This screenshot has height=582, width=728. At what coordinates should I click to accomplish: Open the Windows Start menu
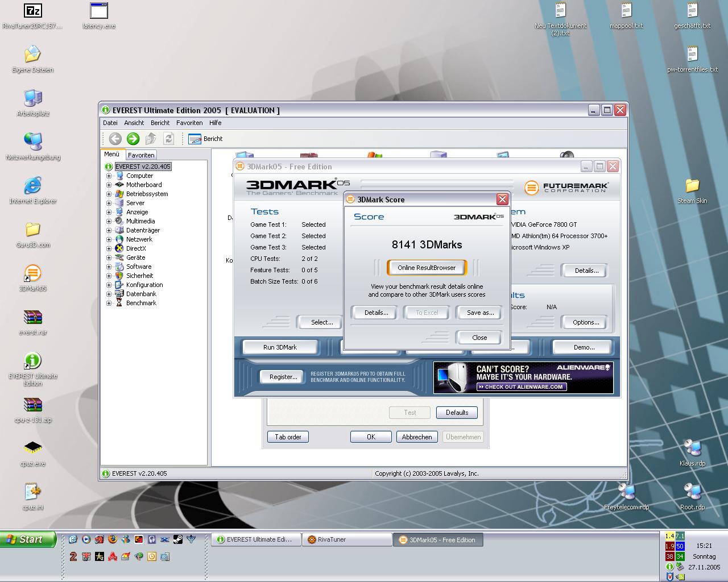pos(28,539)
